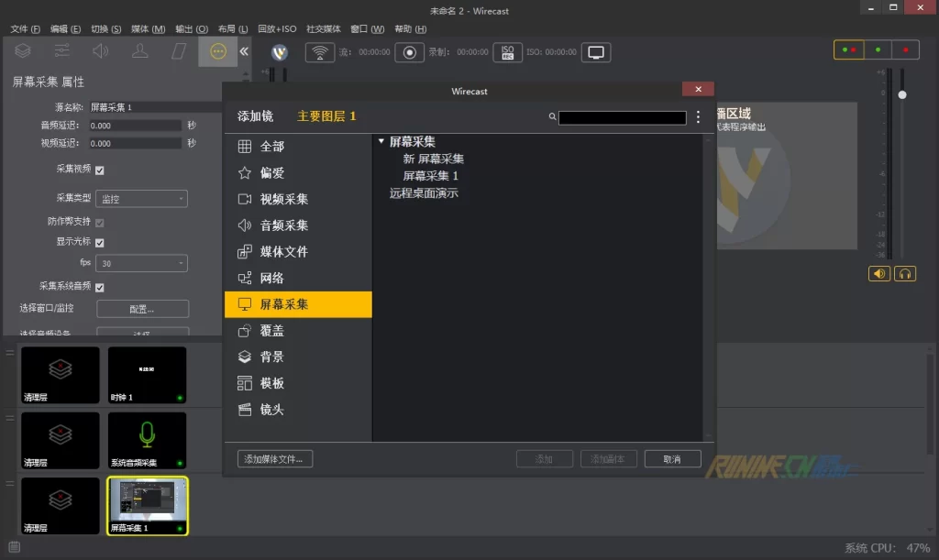Image resolution: width=939 pixels, height=560 pixels.
Task: Toggle the 显示光标 checkbox
Action: tap(100, 242)
